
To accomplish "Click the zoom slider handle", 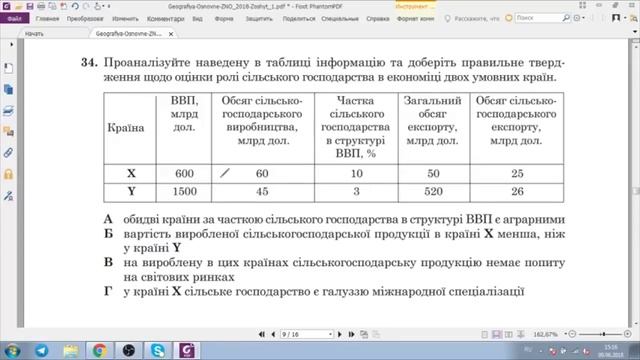I will coord(604,334).
